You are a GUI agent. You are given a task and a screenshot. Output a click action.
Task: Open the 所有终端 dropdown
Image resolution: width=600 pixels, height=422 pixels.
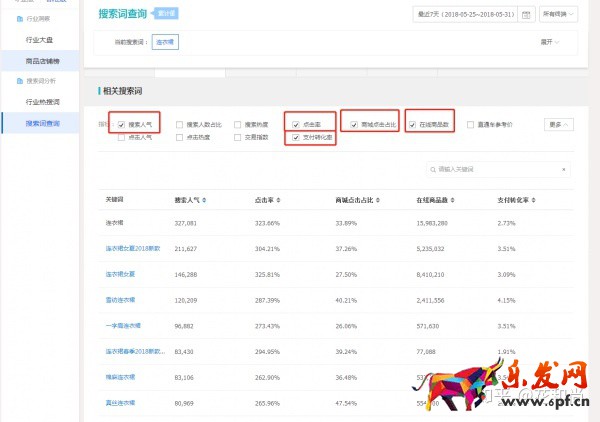(559, 15)
